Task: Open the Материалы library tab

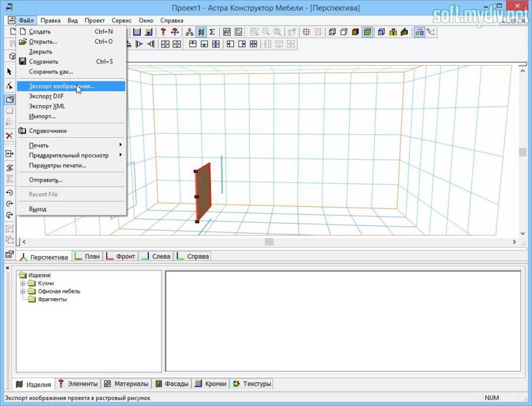Action: coord(126,384)
